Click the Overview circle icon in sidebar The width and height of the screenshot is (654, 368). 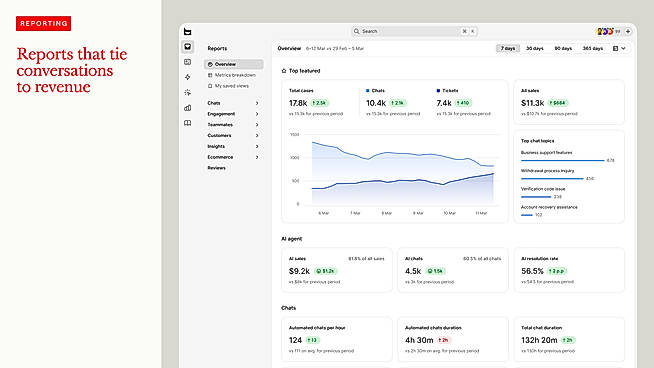[x=210, y=64]
